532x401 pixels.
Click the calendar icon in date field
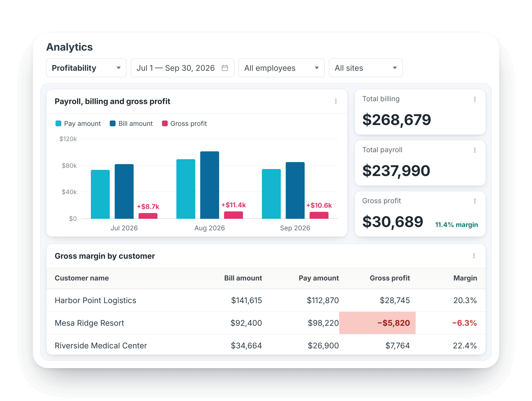[x=225, y=68]
